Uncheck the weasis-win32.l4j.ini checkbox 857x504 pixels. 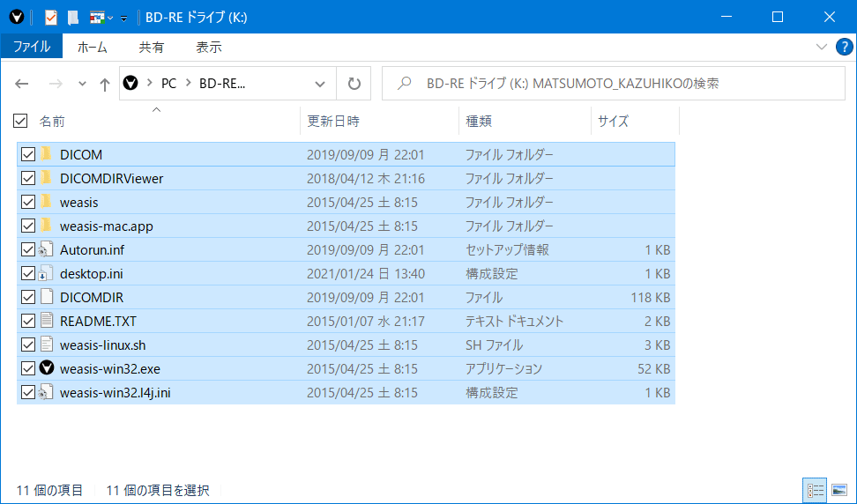tap(28, 392)
